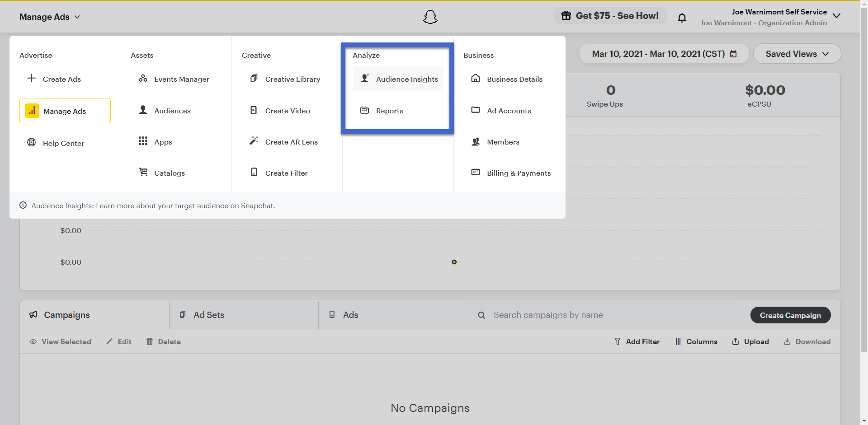Select Create AR Lens wand icon
Screen dimensions: 868x425
point(254,141)
